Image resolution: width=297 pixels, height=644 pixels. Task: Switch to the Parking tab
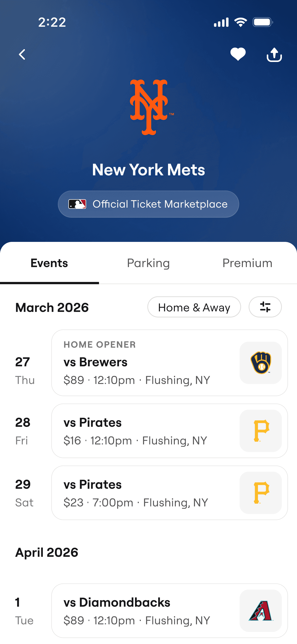148,263
